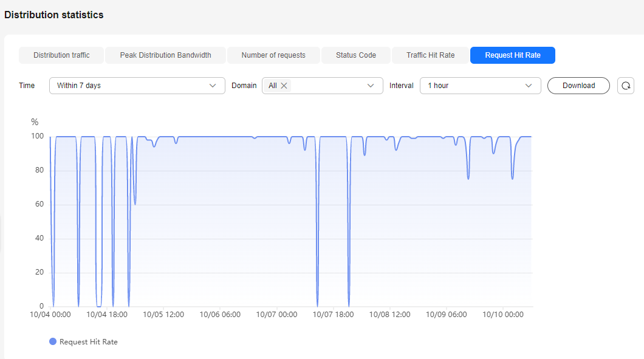Open Peak Distribution Bandwidth tab

coord(165,55)
